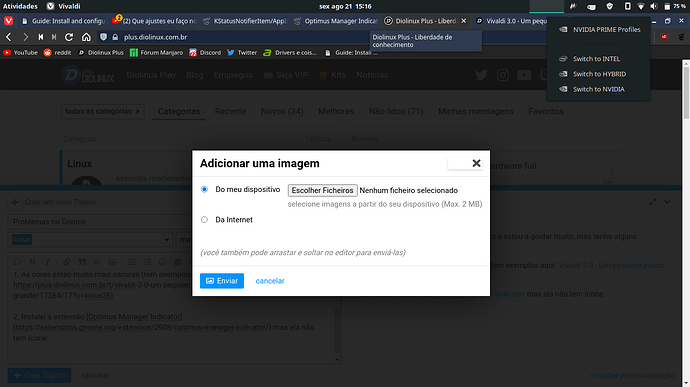
Task: Go forward with the browser forward arrow
Action: click(x=25, y=37)
